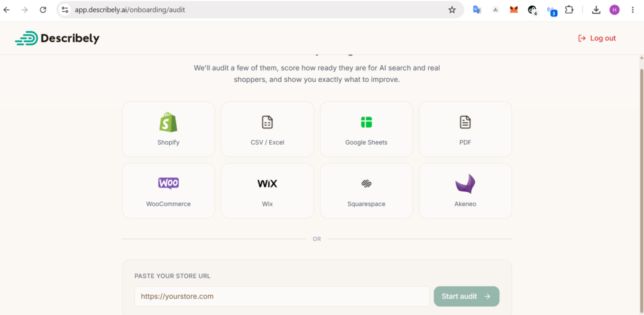
Task: Choose the Akeneo purple logo card
Action: pos(465,191)
